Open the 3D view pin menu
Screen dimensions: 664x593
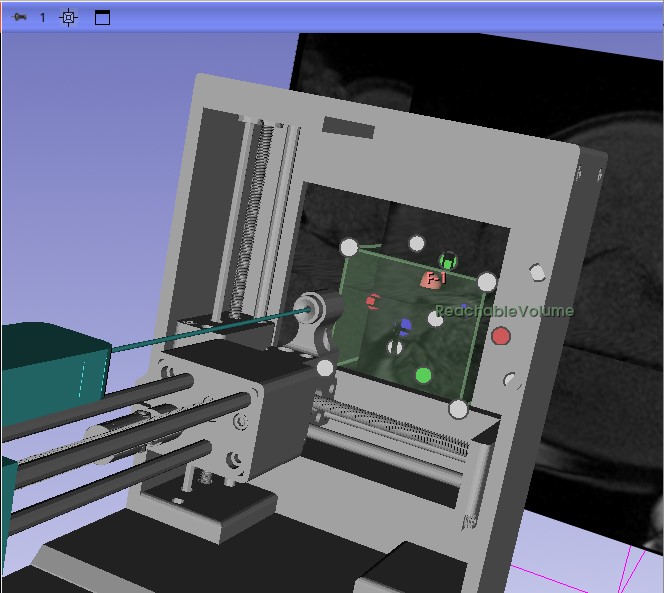pos(19,17)
